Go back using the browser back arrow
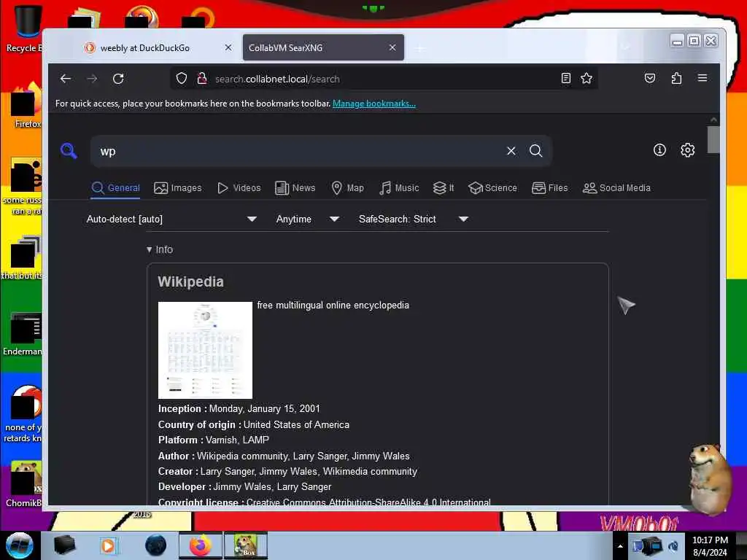 (66, 79)
